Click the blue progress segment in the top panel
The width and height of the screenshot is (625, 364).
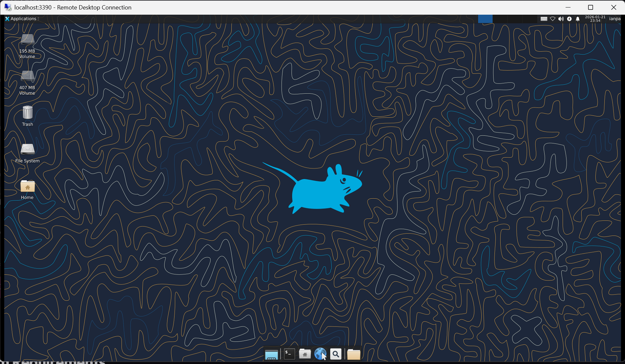tap(485, 19)
